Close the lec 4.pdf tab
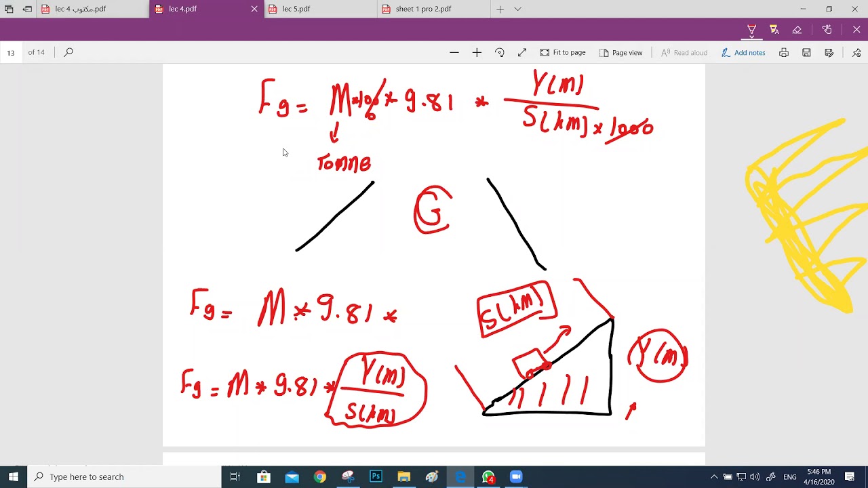 (254, 9)
